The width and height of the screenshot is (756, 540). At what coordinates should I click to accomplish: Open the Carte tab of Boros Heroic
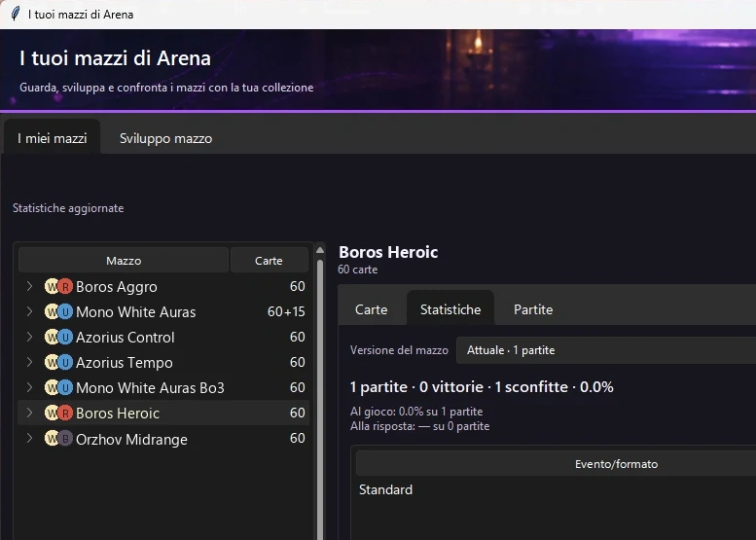click(372, 309)
